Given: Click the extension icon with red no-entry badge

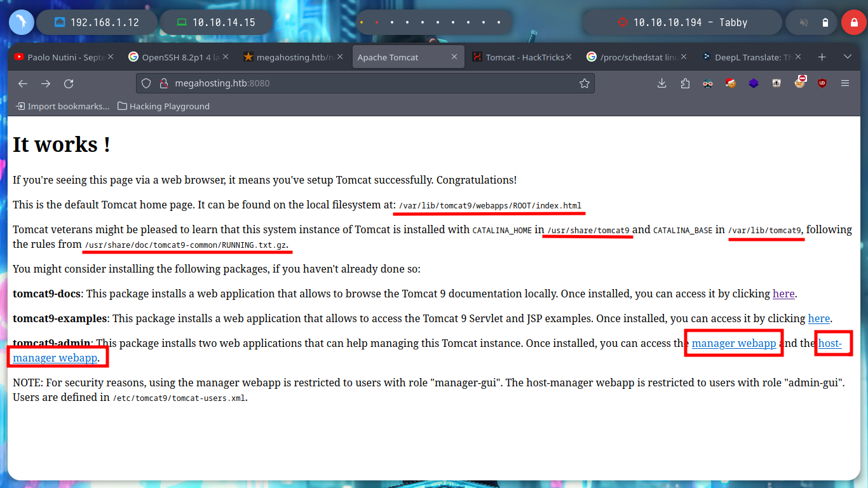Looking at the screenshot, I should pyautogui.click(x=800, y=82).
